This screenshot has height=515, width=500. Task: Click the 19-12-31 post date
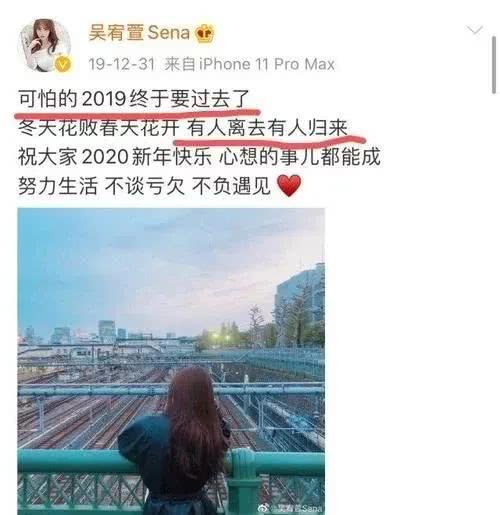(122, 64)
